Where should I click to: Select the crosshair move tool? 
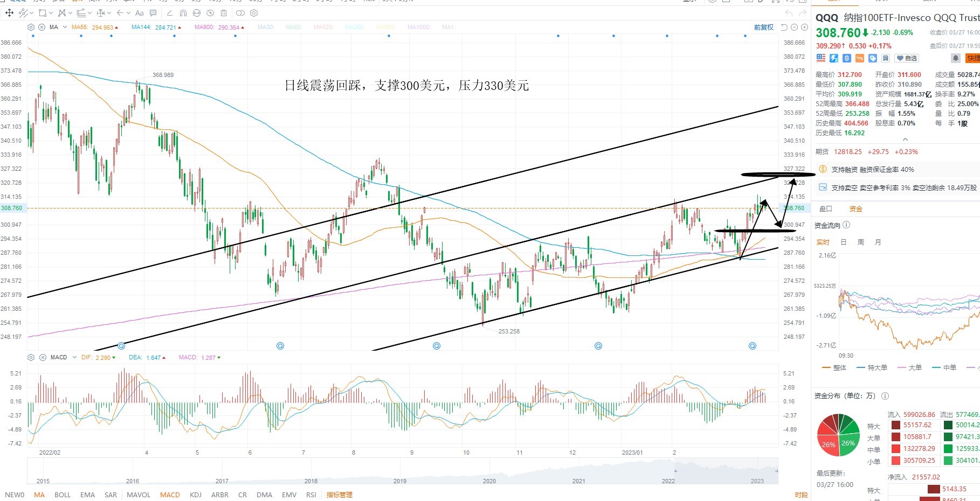pyautogui.click(x=10, y=13)
